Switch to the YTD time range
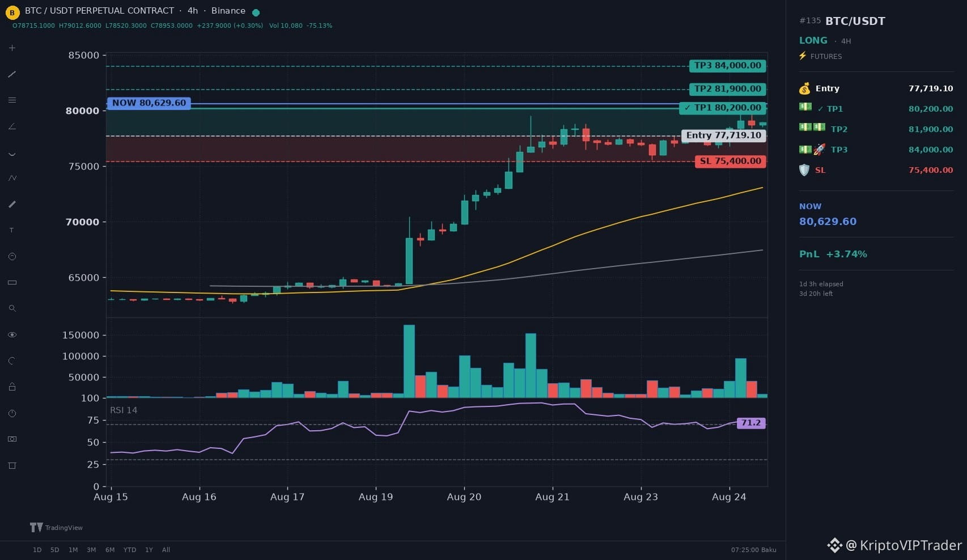Viewport: 967px width, 560px height. click(x=130, y=550)
